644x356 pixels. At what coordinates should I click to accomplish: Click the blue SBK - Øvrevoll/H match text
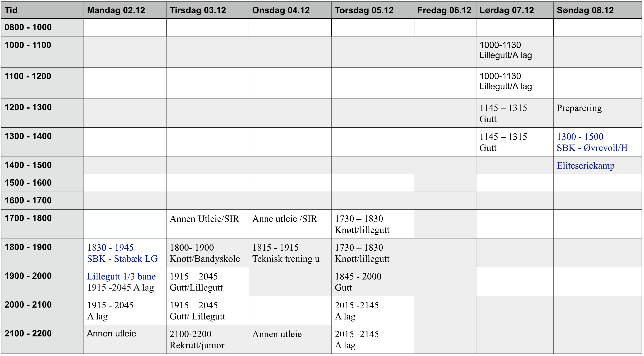(592, 148)
